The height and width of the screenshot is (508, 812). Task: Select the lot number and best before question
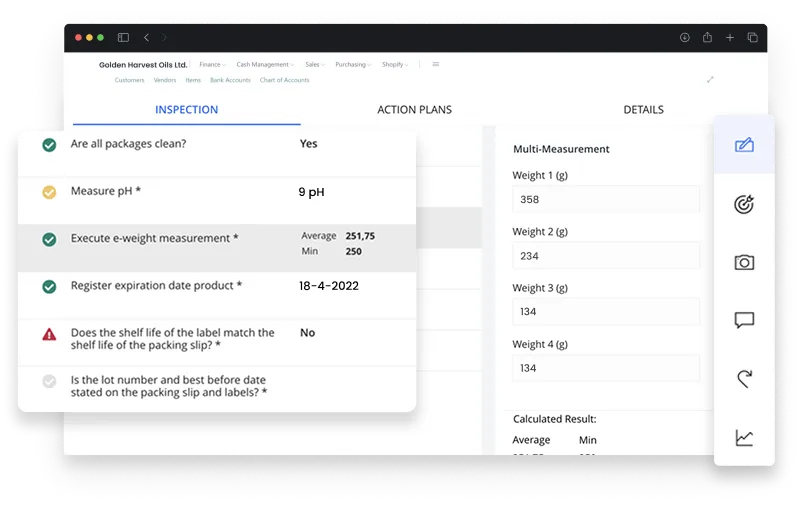(x=169, y=386)
